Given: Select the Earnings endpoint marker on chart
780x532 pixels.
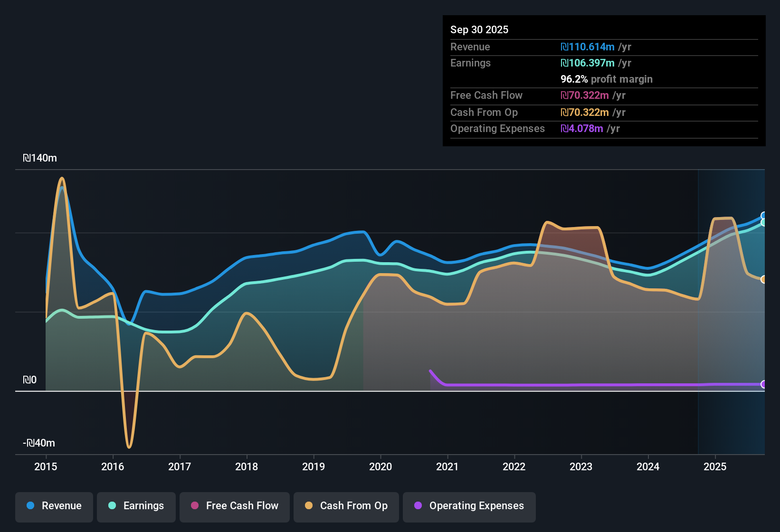Looking at the screenshot, I should [x=764, y=222].
